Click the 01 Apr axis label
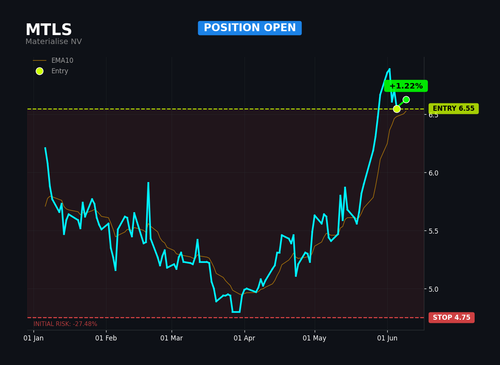Image resolution: width=500 pixels, height=365 pixels. [244, 338]
